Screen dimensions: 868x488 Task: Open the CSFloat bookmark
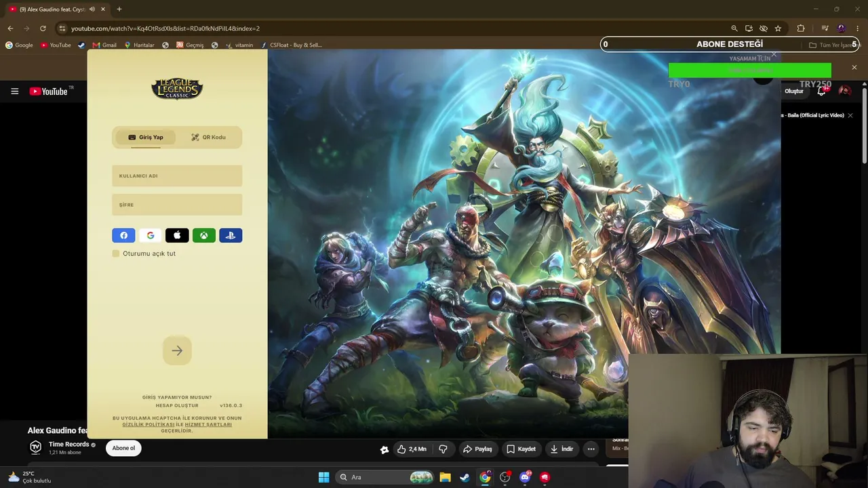292,45
